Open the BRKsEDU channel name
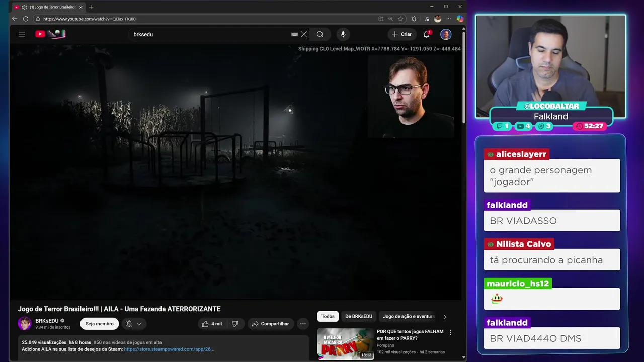Viewport: 644px width, 362px height. click(47, 321)
